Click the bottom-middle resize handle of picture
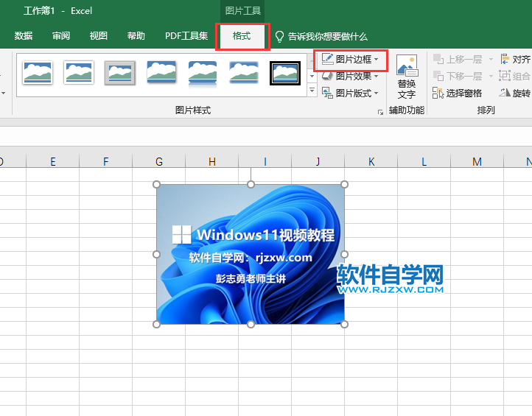The image size is (532, 416). [x=251, y=325]
